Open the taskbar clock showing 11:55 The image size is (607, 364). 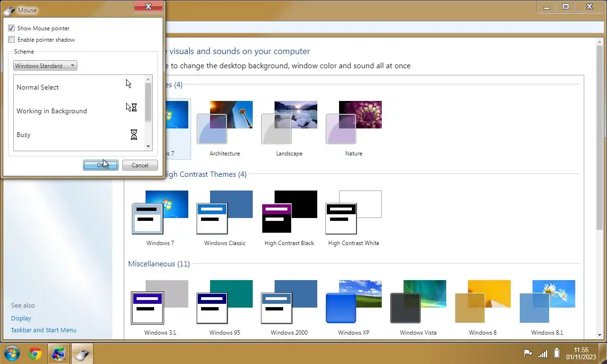[x=581, y=354]
